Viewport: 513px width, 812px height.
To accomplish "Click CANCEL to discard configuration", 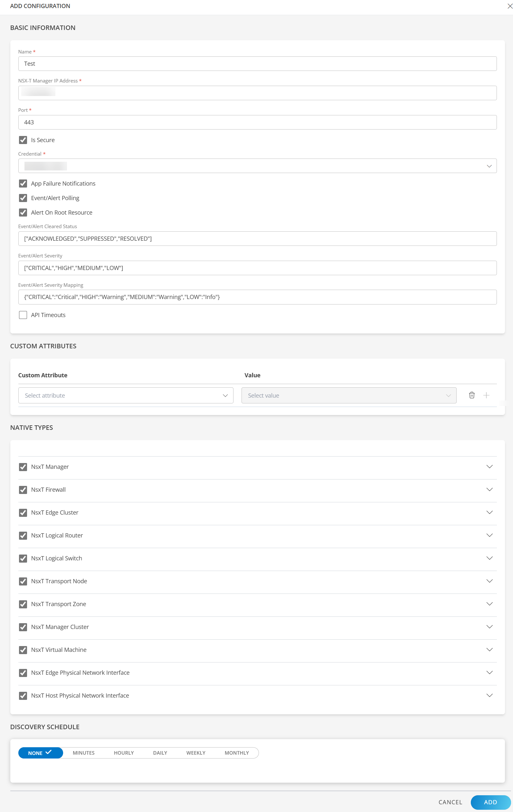I will tap(450, 802).
